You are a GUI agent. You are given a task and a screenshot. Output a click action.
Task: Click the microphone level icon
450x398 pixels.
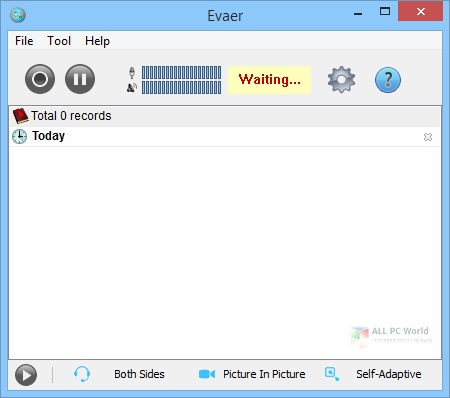[x=132, y=73]
